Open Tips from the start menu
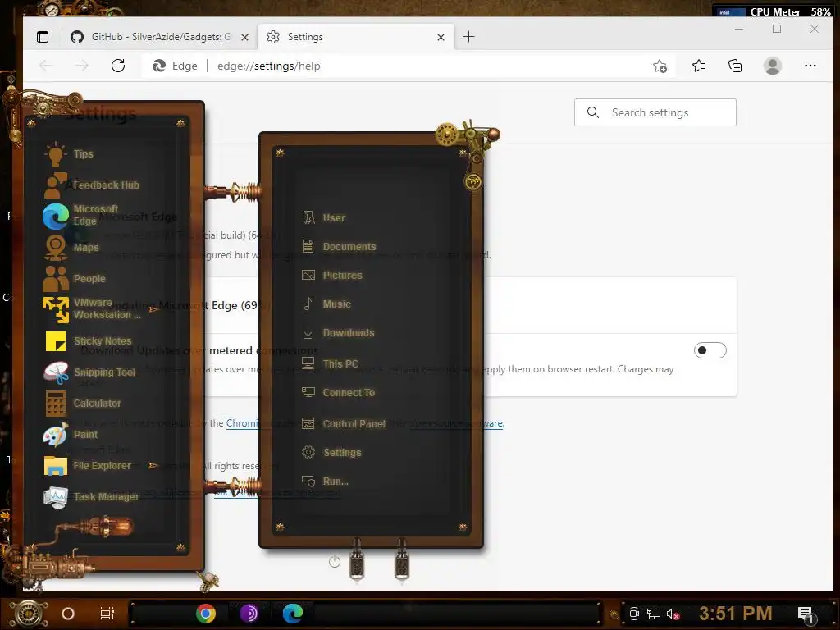Viewport: 840px width, 630px height. coord(70,154)
